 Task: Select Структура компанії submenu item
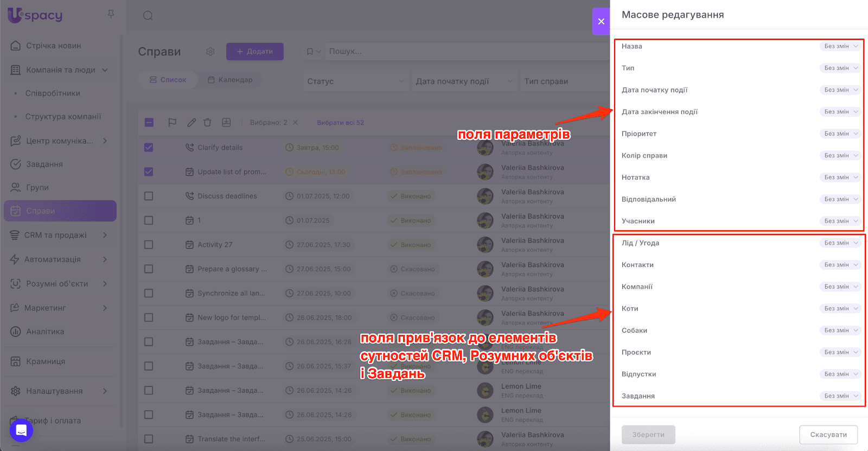pos(63,117)
